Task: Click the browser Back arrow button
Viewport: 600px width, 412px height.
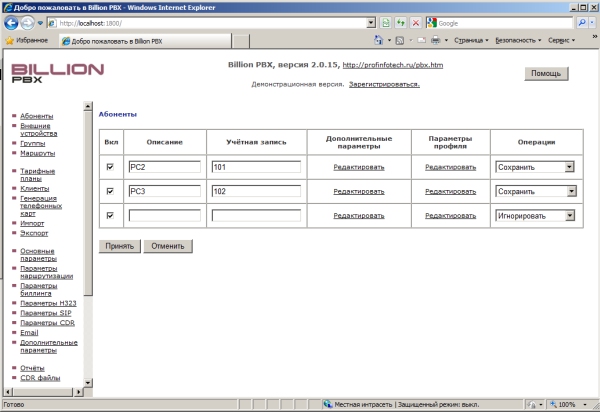Action: 11,23
